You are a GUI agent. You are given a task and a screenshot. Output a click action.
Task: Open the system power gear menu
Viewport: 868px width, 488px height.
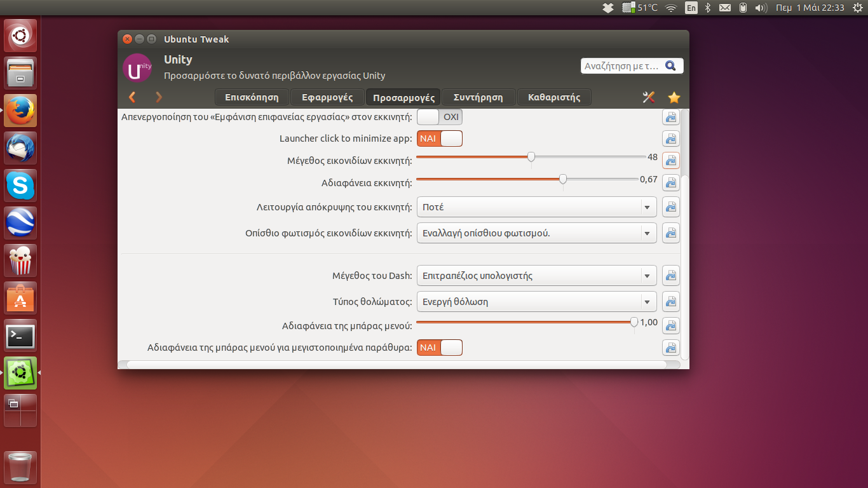tap(857, 8)
